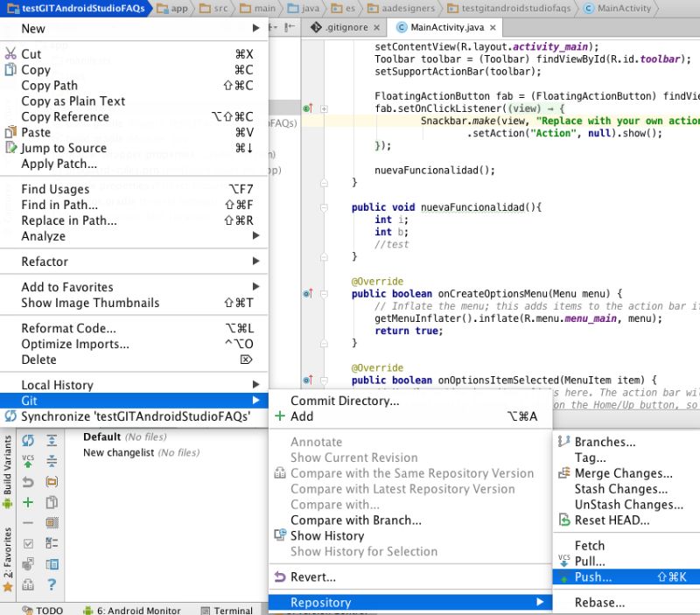The height and width of the screenshot is (615, 700).
Task: Click the override gutter marker beside onOptionsItemSelected
Action: (x=308, y=380)
